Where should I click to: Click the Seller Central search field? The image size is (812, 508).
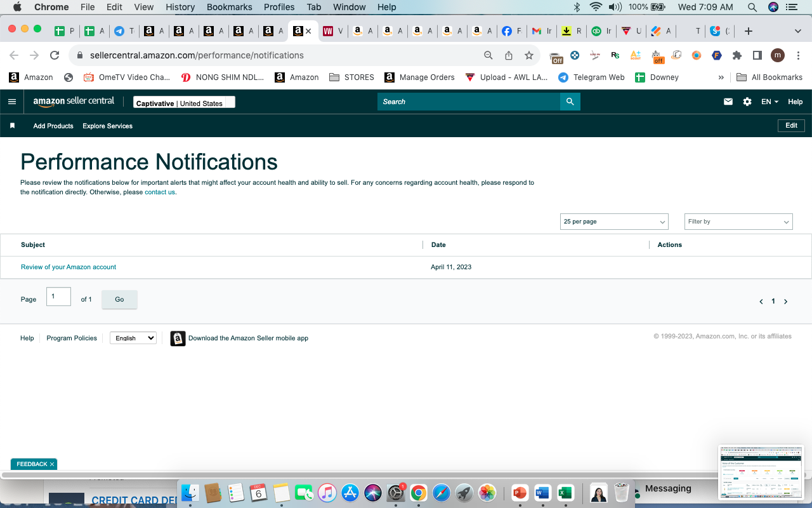(x=469, y=102)
